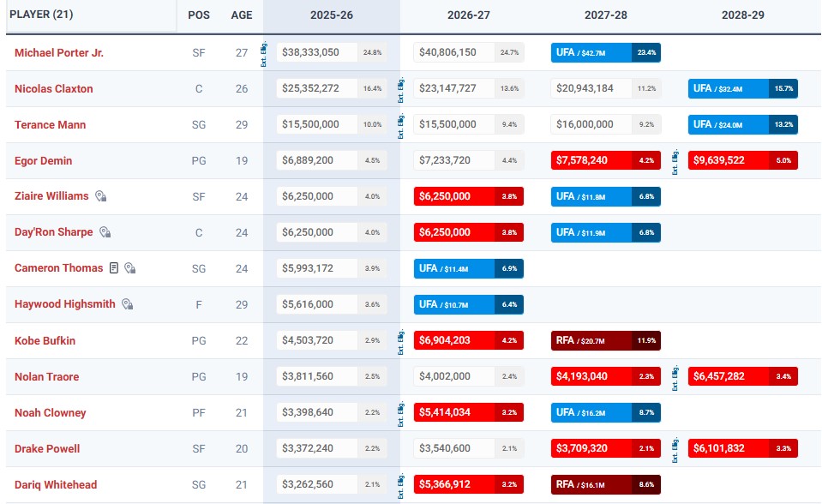This screenshot has height=504, width=822.
Task: Open Michael Porter Jr.'s player page
Action: coord(59,52)
